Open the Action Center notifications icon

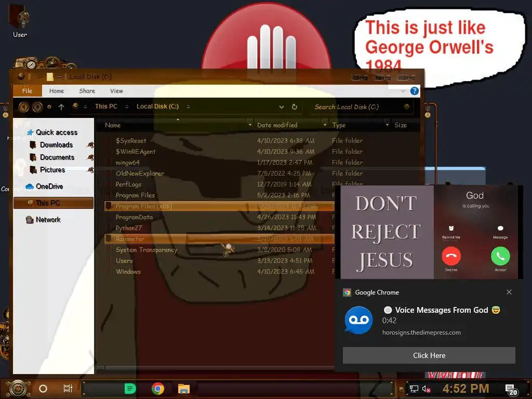[x=511, y=390]
